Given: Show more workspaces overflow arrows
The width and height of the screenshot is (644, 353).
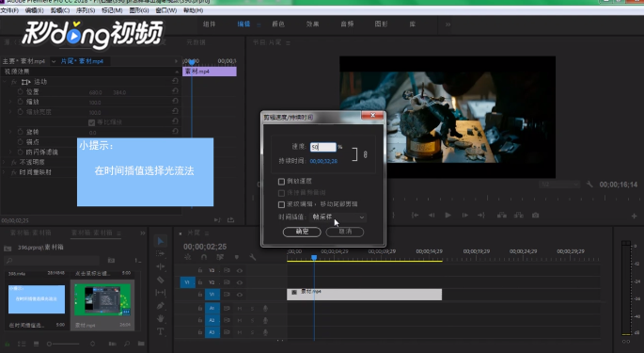Looking at the screenshot, I should click(448, 24).
